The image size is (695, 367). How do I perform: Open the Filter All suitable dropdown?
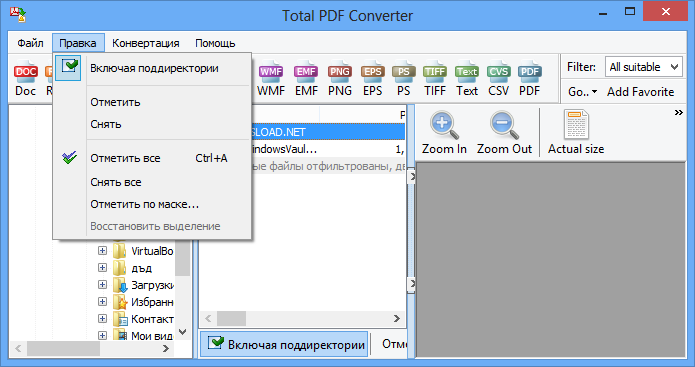(x=644, y=67)
